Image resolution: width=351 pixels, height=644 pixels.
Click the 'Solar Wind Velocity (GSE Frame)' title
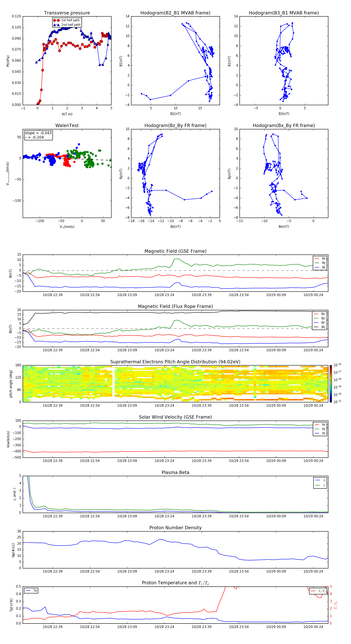tap(175, 417)
